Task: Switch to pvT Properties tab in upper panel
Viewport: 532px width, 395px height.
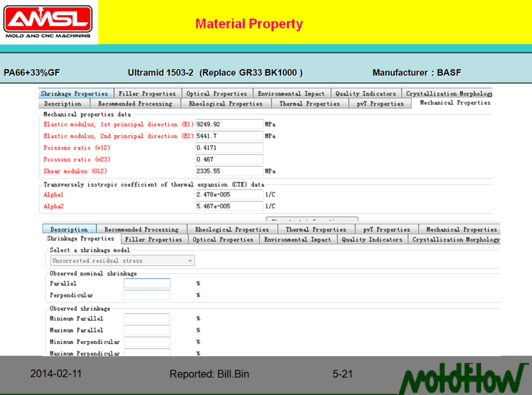Action: tap(380, 103)
